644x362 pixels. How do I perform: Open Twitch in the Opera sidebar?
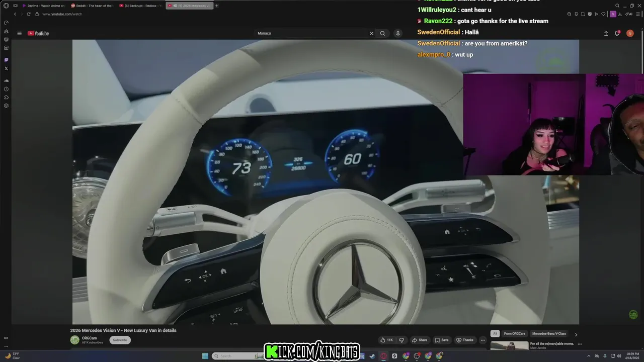click(x=6, y=60)
